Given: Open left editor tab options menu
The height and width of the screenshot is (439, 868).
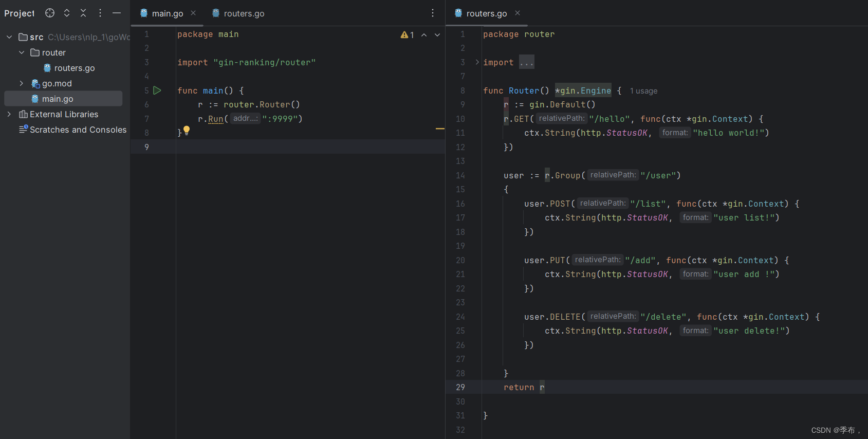Looking at the screenshot, I should tap(433, 13).
